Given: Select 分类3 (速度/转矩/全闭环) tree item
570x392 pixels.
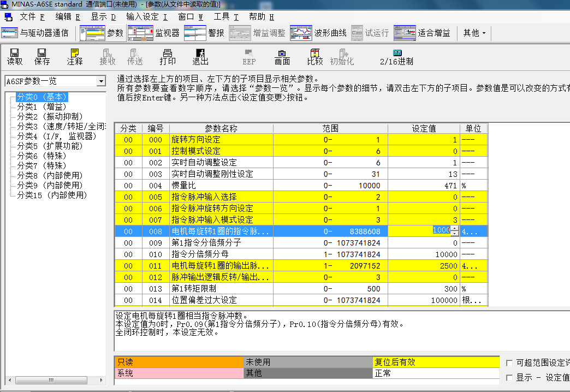Looking at the screenshot, I should 61,126.
